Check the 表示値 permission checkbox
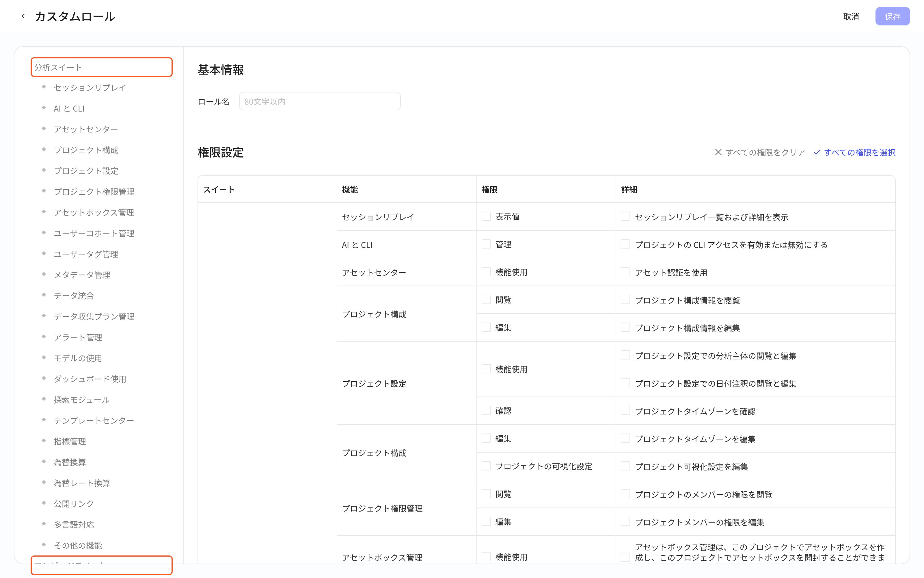 pos(486,216)
